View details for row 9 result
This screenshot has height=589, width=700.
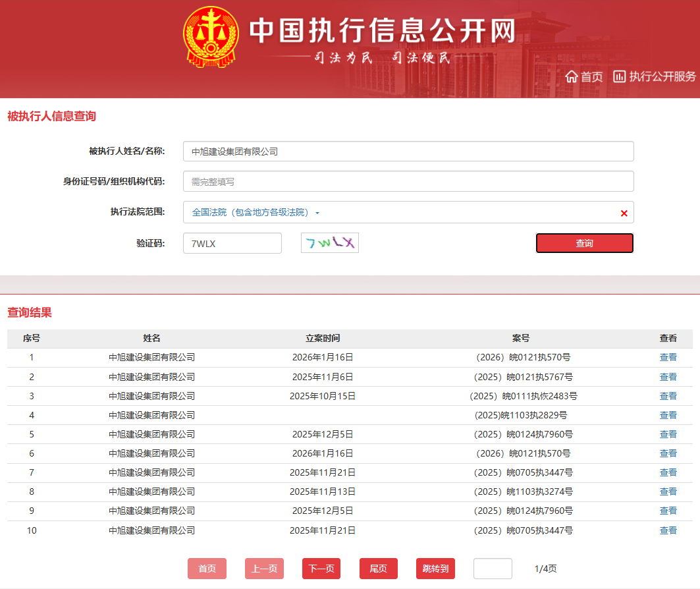(x=668, y=511)
